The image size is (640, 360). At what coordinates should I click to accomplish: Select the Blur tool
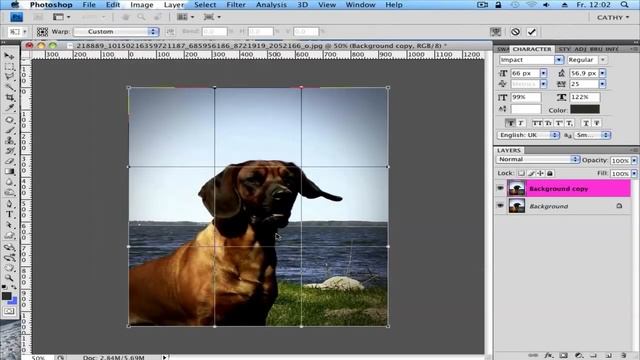pyautogui.click(x=9, y=182)
